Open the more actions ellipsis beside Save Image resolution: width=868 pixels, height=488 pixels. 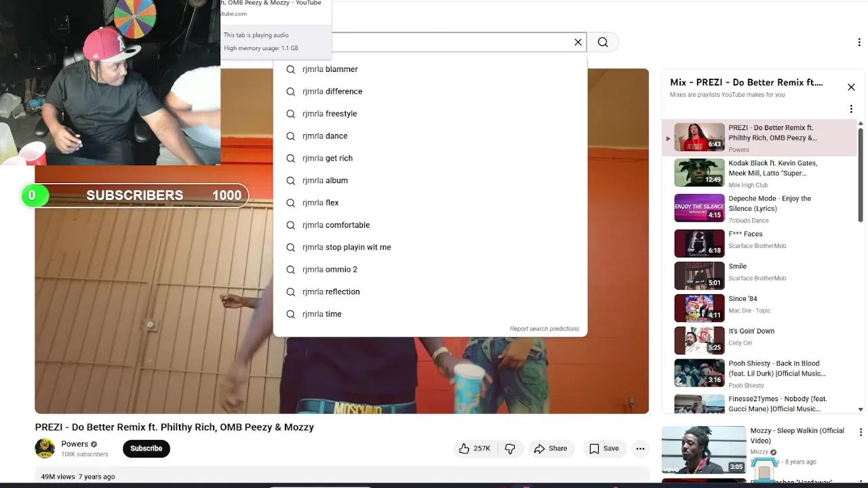[640, 449]
